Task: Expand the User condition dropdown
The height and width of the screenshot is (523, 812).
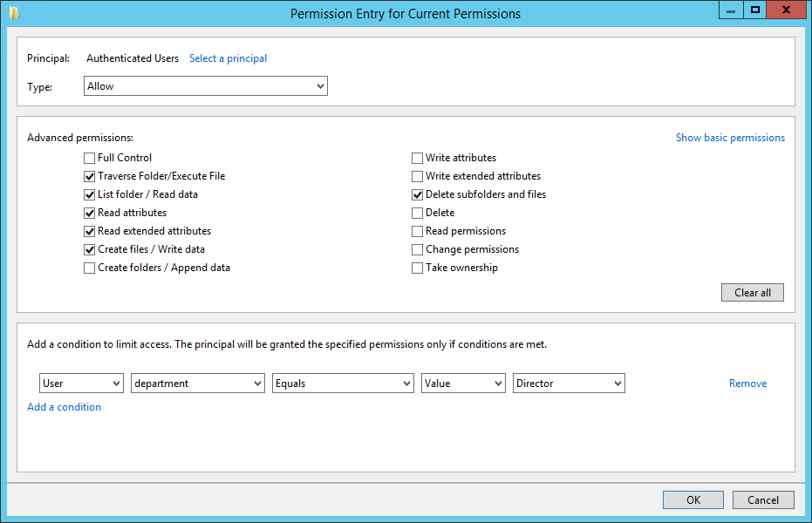Action: [x=81, y=384]
